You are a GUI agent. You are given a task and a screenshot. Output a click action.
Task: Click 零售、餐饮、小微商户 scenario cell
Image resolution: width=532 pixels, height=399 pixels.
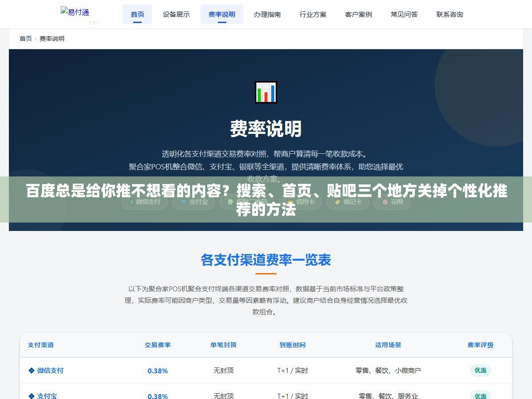coord(388,371)
